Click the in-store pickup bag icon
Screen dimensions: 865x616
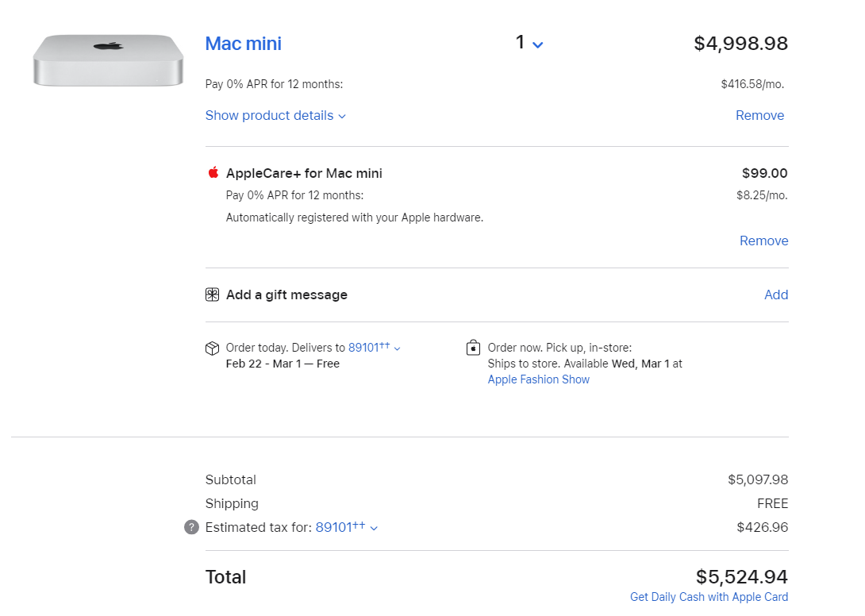click(x=473, y=348)
